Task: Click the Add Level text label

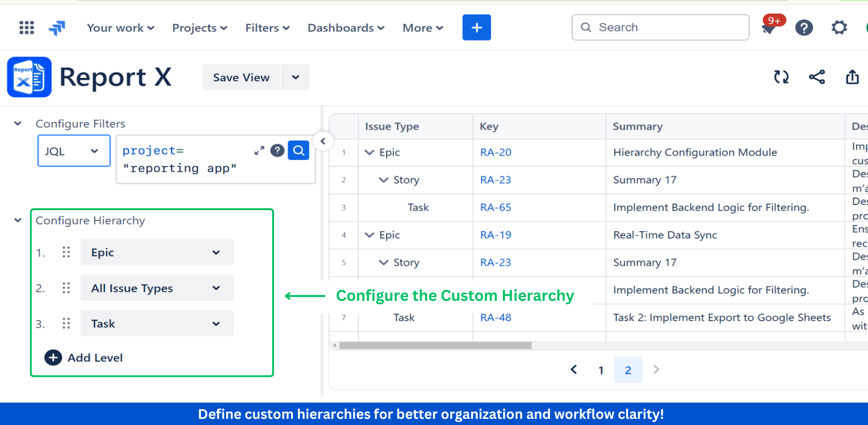Action: point(95,358)
